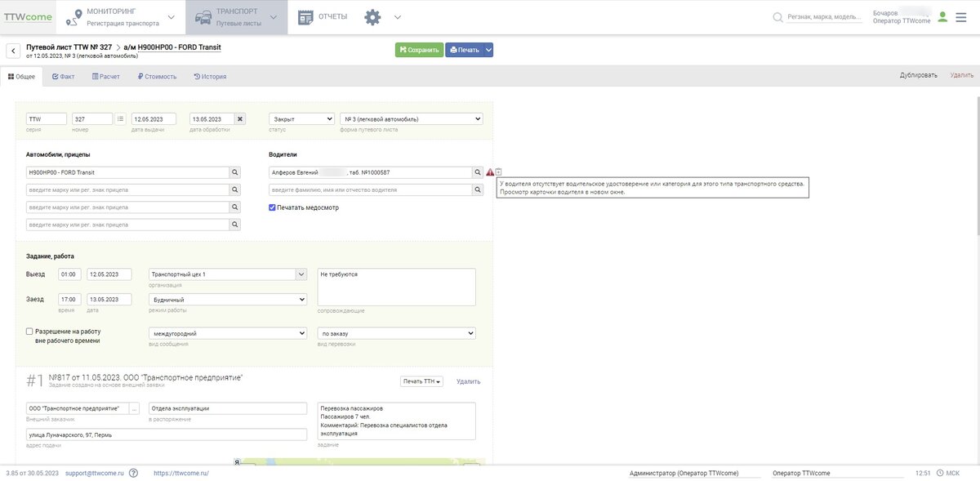Image resolution: width=980 pixels, height=481 pixels.
Task: Click the серия field containing TTW
Action: pyautogui.click(x=47, y=118)
